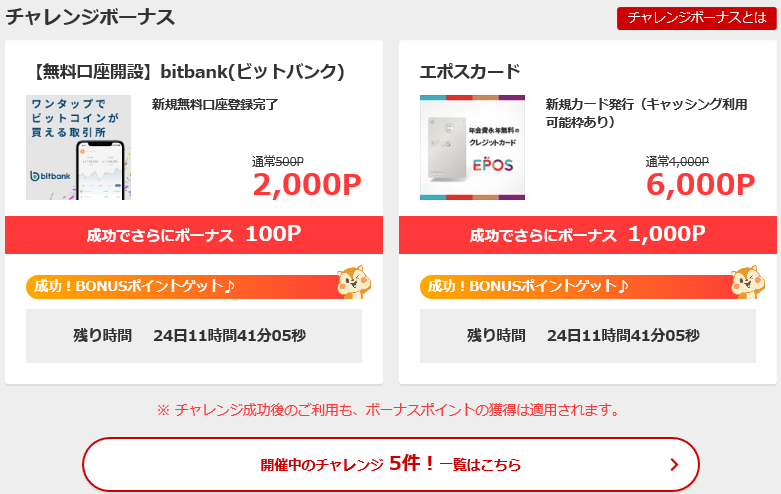Click the チャレンジボーナスとは button
The image size is (781, 494).
click(696, 18)
